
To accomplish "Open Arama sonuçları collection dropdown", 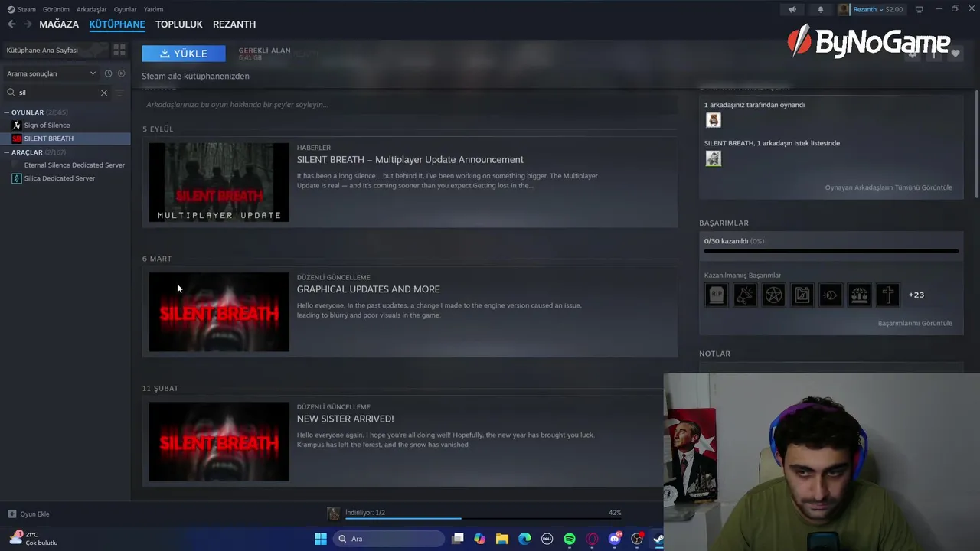I will pyautogui.click(x=51, y=73).
